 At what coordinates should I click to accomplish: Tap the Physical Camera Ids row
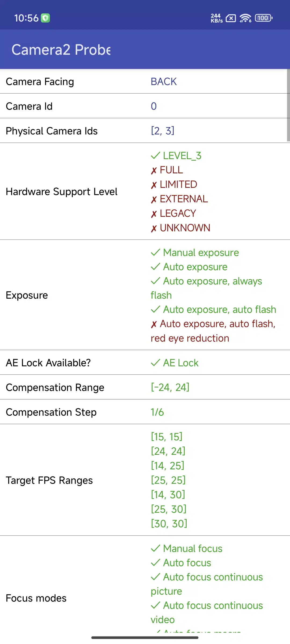(x=145, y=131)
